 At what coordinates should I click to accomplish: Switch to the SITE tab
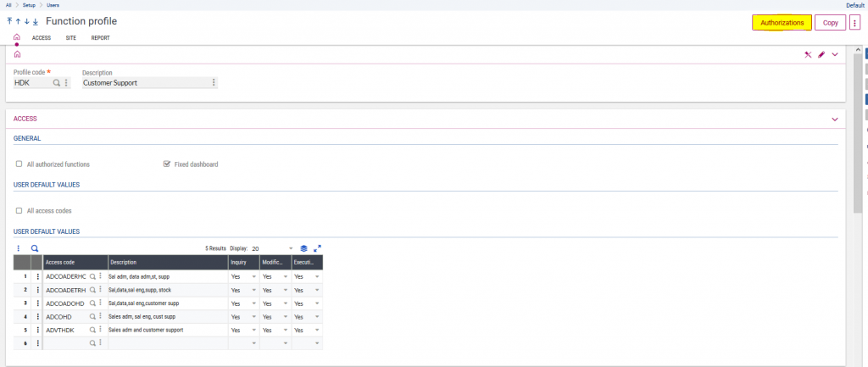(71, 38)
